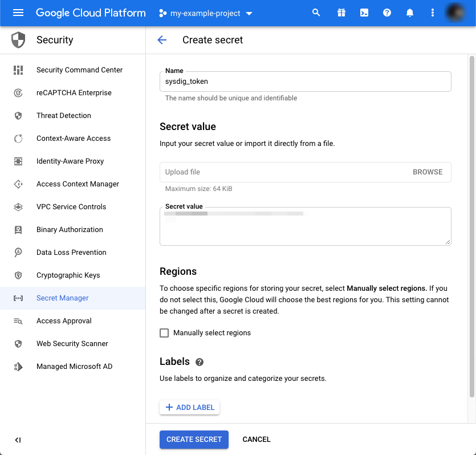476x455 pixels.
Task: Click Binary Authorization icon
Action: pos(18,229)
